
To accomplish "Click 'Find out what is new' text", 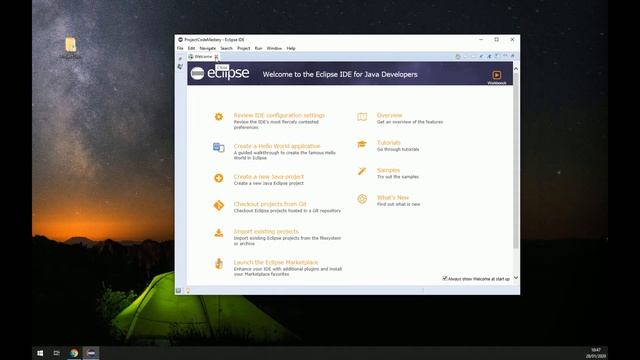I will pos(398,204).
